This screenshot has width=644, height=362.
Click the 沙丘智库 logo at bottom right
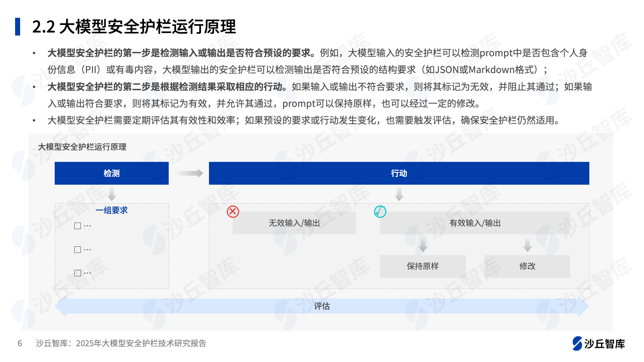(x=598, y=344)
